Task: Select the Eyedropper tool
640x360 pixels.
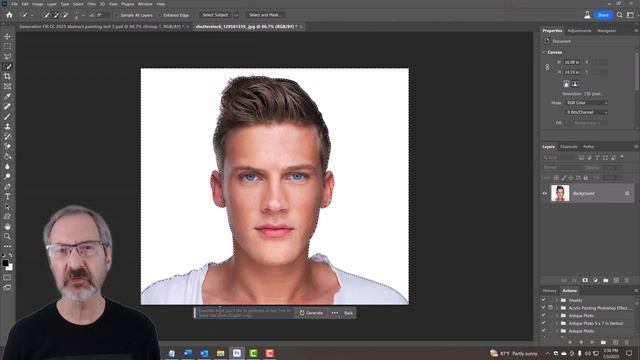Action: pos(7,96)
